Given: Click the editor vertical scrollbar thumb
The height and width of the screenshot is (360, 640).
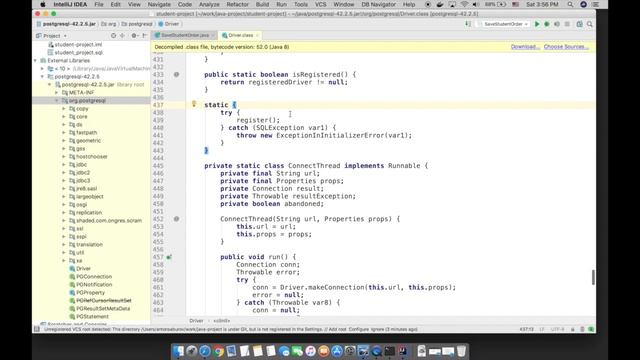Looking at the screenshot, I should pyautogui.click(x=593, y=278).
